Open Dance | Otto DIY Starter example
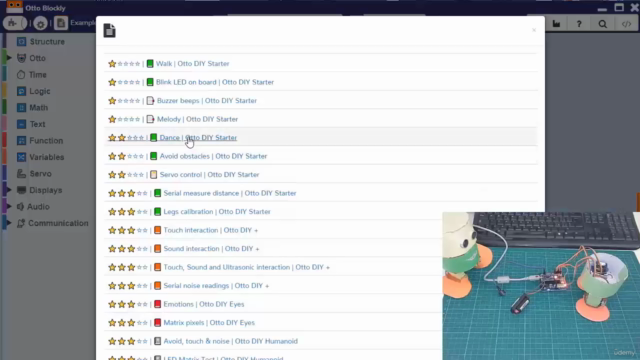This screenshot has height=360, width=640. 198,138
